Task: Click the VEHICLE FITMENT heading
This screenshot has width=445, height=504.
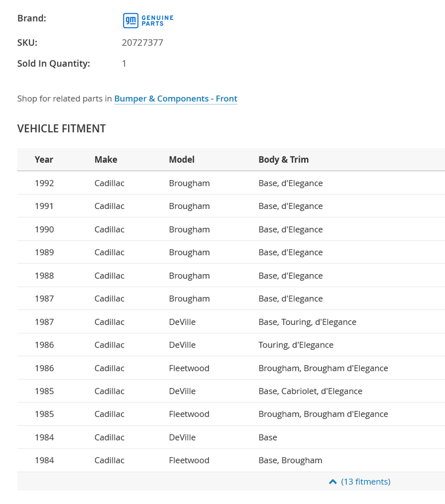Action: pos(61,129)
